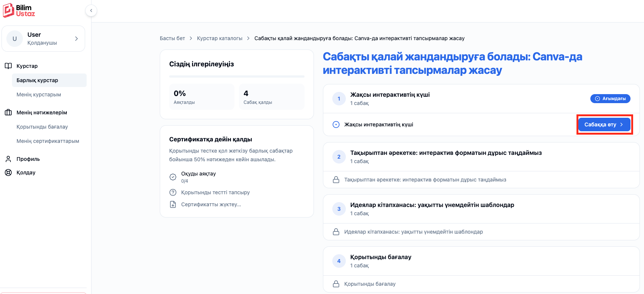Click the briefcase icon beside Менің нәтижелерім
The image size is (644, 294).
click(8, 112)
